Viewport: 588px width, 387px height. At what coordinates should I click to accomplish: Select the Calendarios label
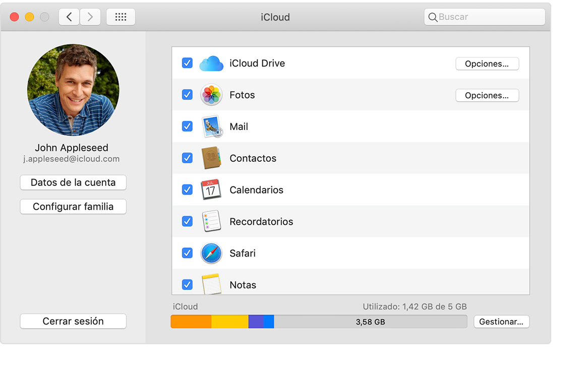coord(257,190)
